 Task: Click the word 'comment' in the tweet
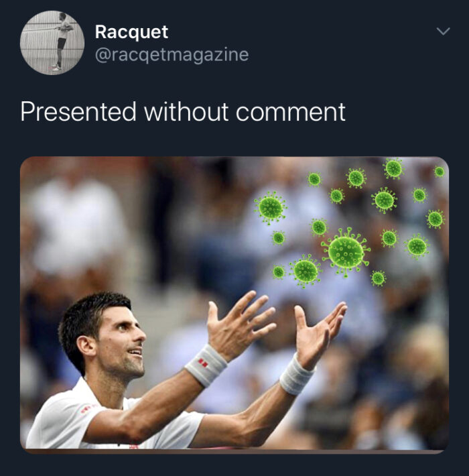coord(291,112)
